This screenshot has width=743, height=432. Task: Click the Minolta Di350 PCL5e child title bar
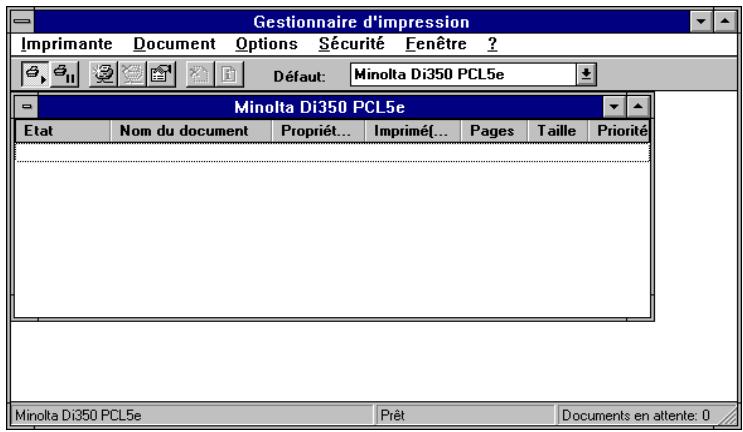pyautogui.click(x=320, y=107)
